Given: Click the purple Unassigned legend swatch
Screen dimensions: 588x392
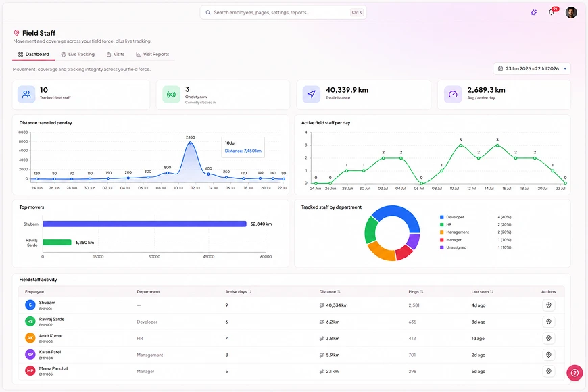Looking at the screenshot, I should 442,247.
